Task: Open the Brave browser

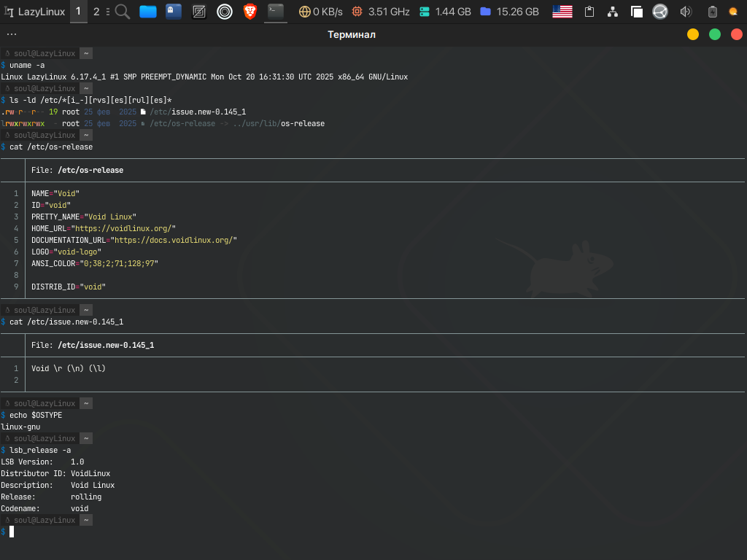Action: tap(249, 12)
